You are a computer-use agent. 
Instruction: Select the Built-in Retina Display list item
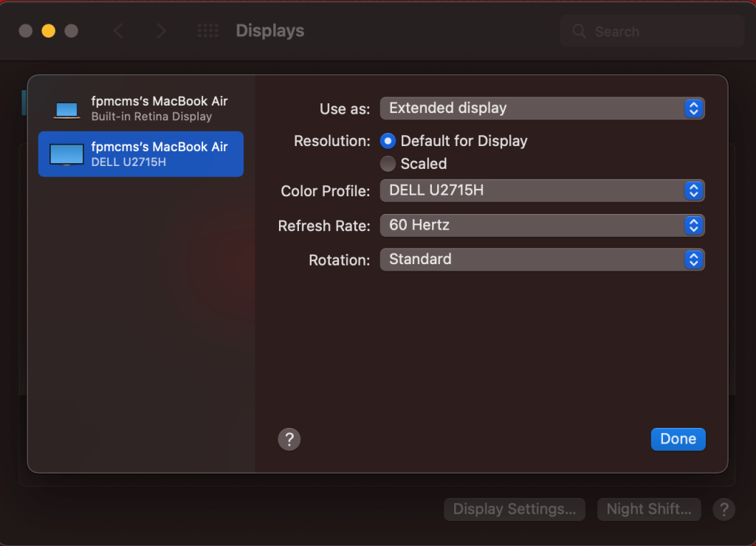click(x=141, y=108)
